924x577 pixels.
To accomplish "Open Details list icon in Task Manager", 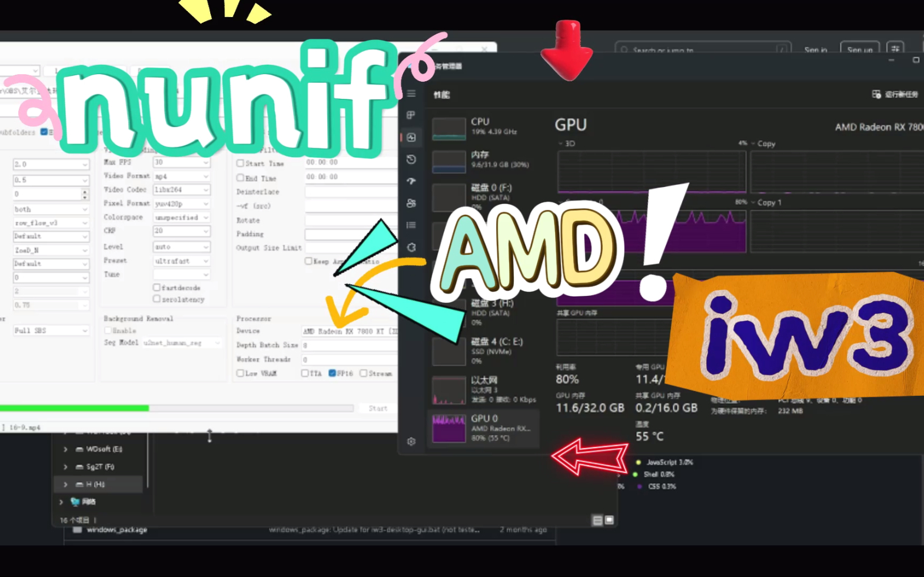I will click(x=411, y=225).
